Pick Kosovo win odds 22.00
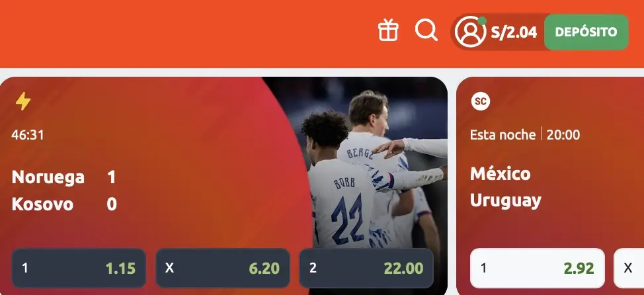This screenshot has width=644, height=295. pyautogui.click(x=366, y=269)
